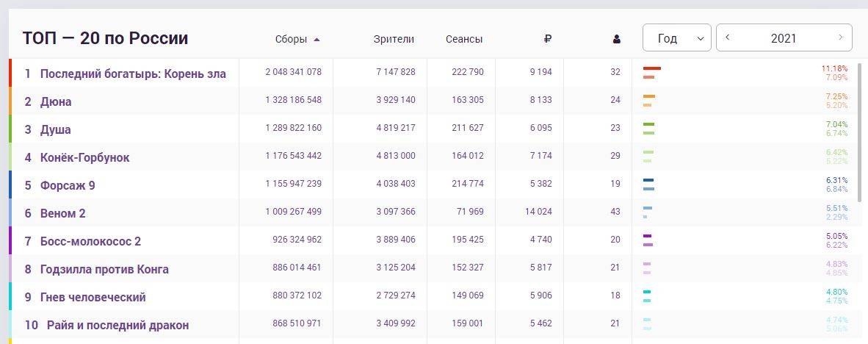Click the 2021 year value

pos(784,38)
